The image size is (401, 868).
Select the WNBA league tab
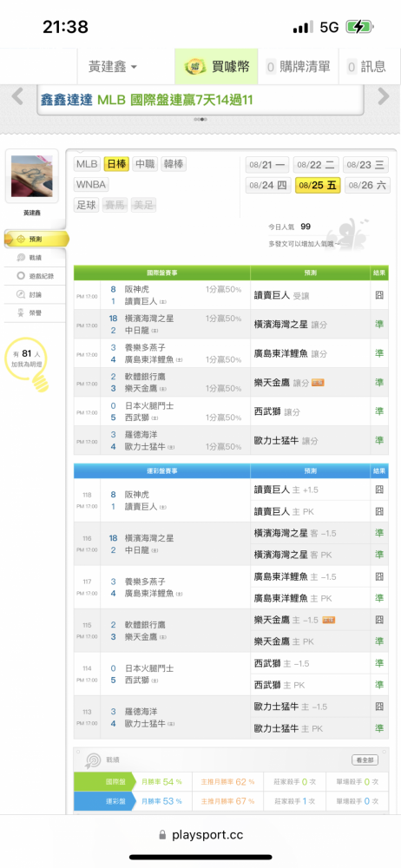tap(91, 184)
